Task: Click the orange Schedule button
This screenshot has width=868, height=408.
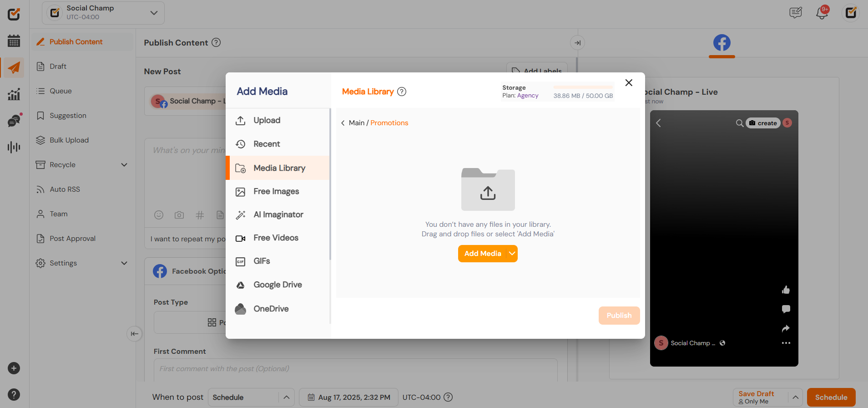Action: tap(831, 397)
